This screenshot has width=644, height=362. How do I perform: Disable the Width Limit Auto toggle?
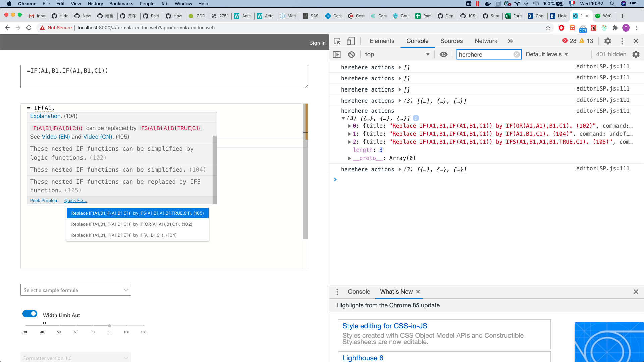click(x=30, y=313)
